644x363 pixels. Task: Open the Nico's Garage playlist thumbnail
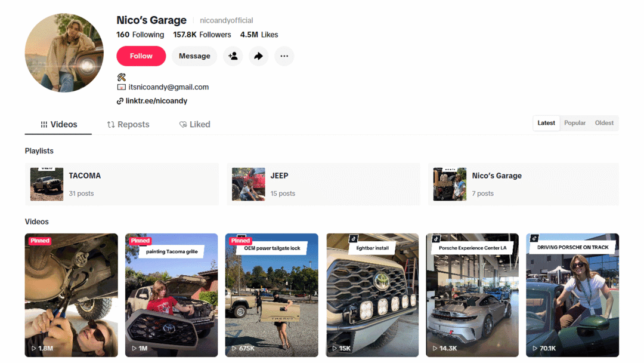(450, 184)
